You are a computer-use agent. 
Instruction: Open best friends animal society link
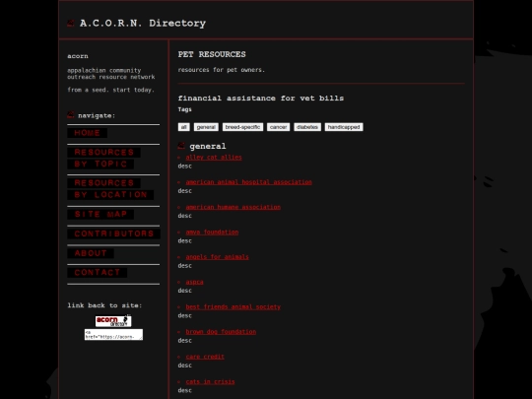tap(233, 306)
